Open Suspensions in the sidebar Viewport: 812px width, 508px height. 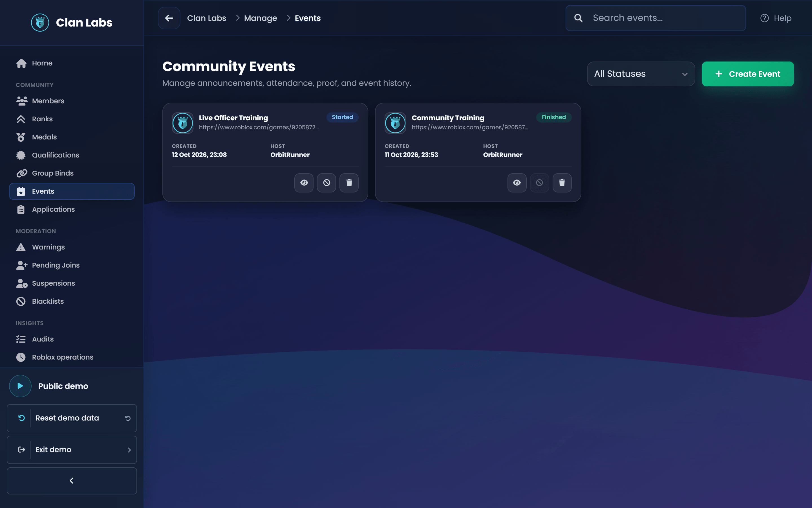72,283
